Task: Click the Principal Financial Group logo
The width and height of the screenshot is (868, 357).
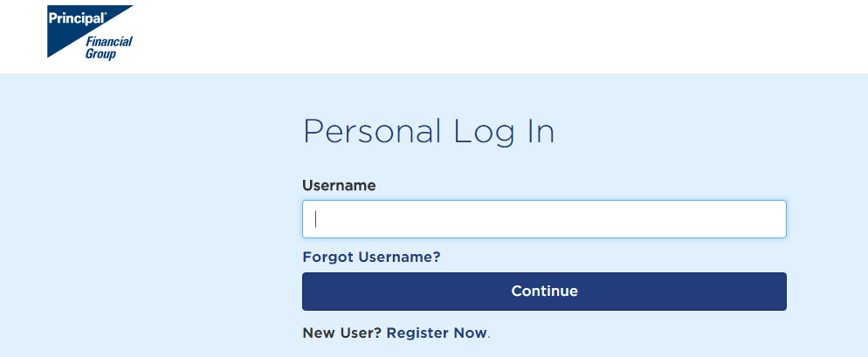Action: 90,33
